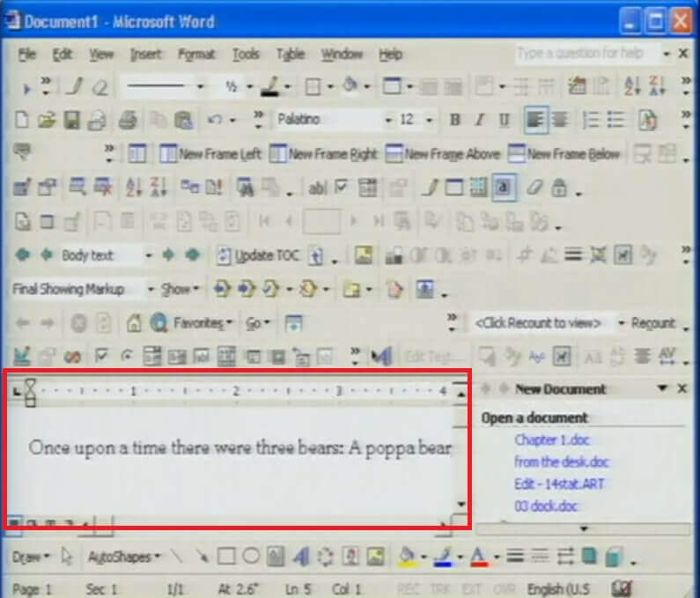The image size is (700, 598).
Task: Click Sort Ascending icon on Tables toolbar
Action: [x=631, y=86]
